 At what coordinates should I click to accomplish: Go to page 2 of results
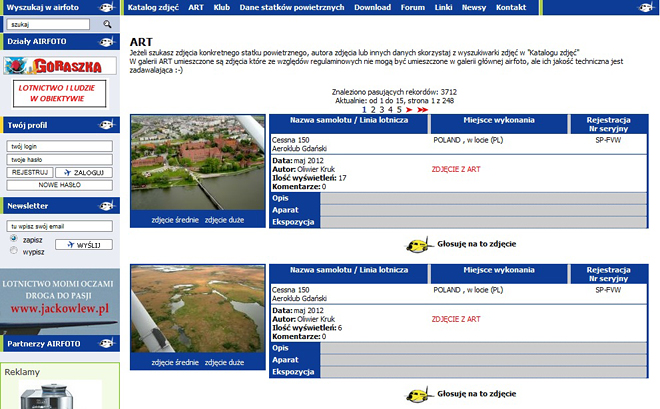(x=373, y=110)
